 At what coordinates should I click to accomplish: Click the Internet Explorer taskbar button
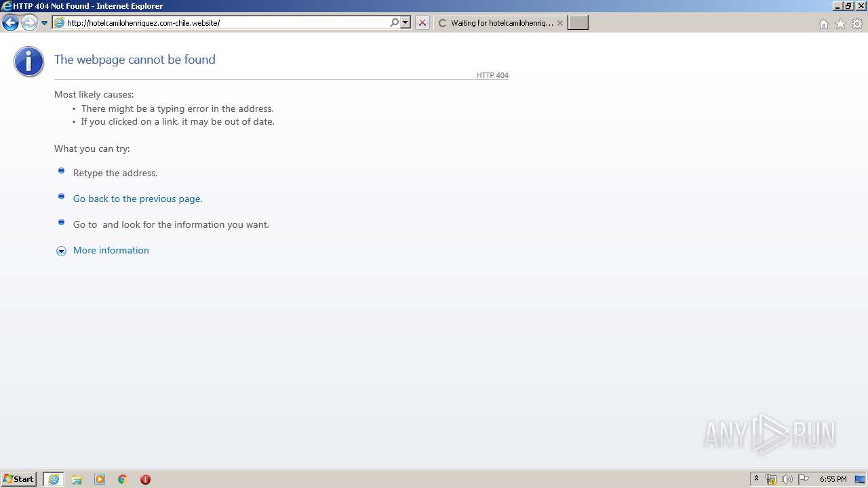[x=54, y=479]
